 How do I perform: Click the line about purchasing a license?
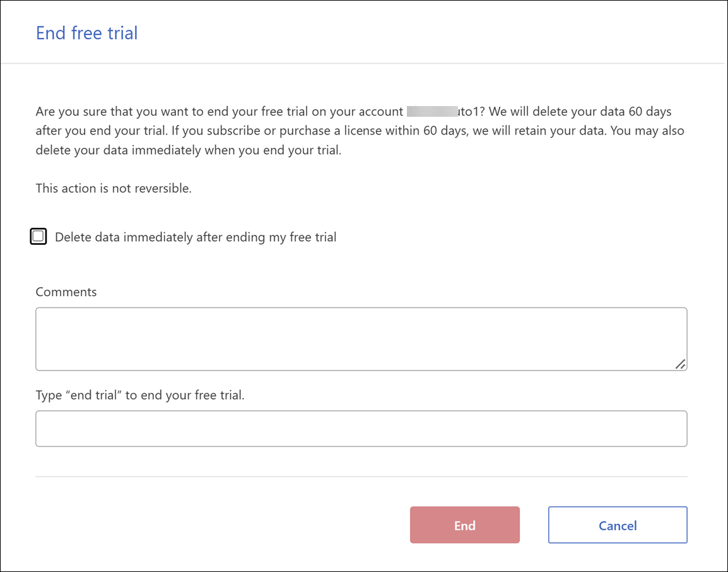click(360, 131)
